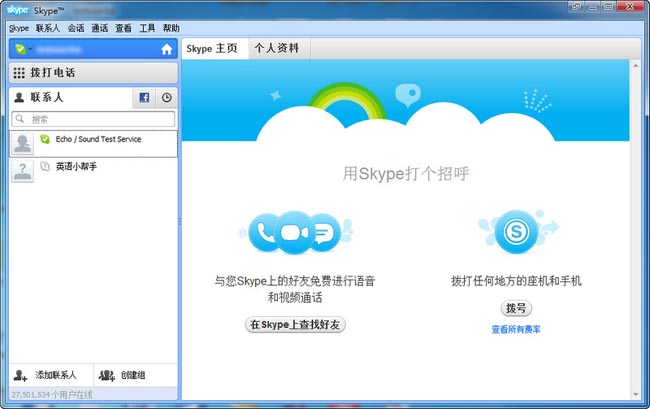Open the Facebook contacts tab icon

144,98
